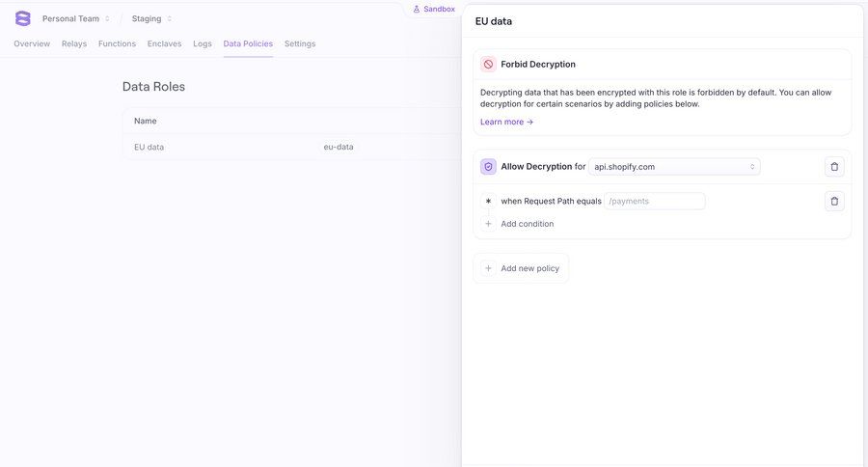View the Logs tab
The height and width of the screenshot is (467, 868).
pos(203,43)
